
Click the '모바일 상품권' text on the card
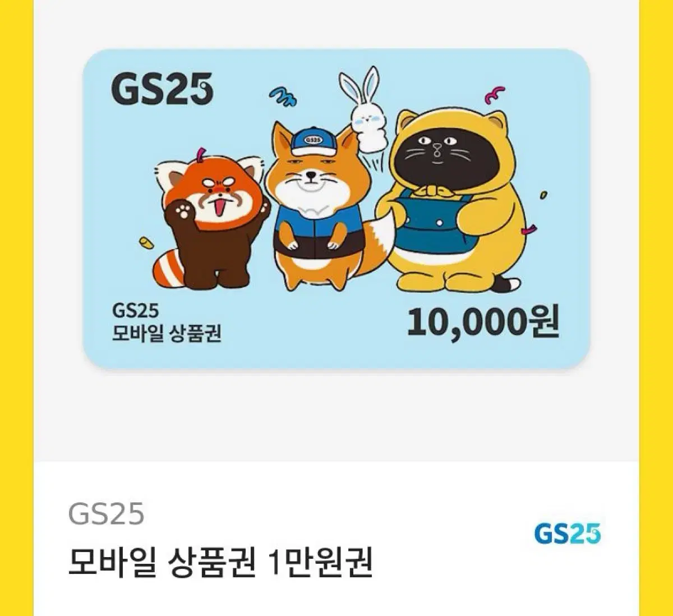click(x=167, y=334)
